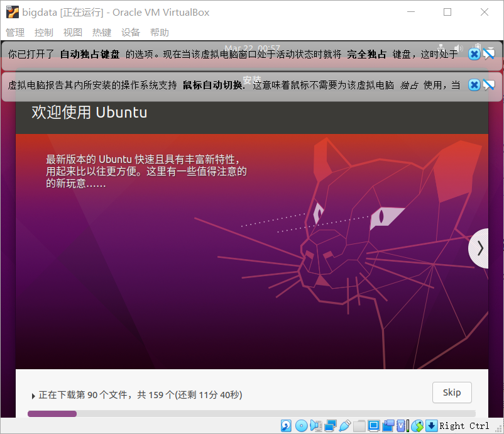Open the 帮助 menu
The height and width of the screenshot is (434, 504).
tap(160, 33)
